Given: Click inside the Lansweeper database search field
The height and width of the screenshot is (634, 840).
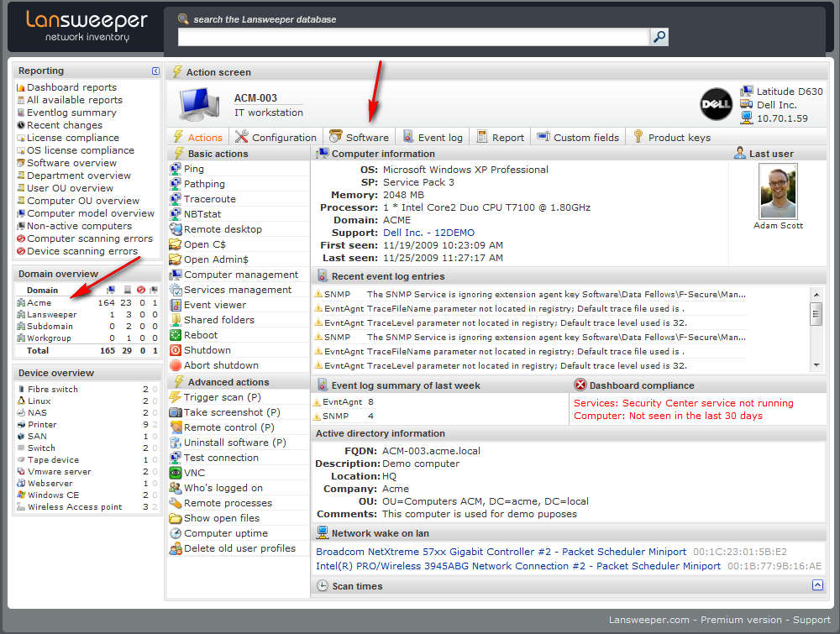Looking at the screenshot, I should [413, 37].
